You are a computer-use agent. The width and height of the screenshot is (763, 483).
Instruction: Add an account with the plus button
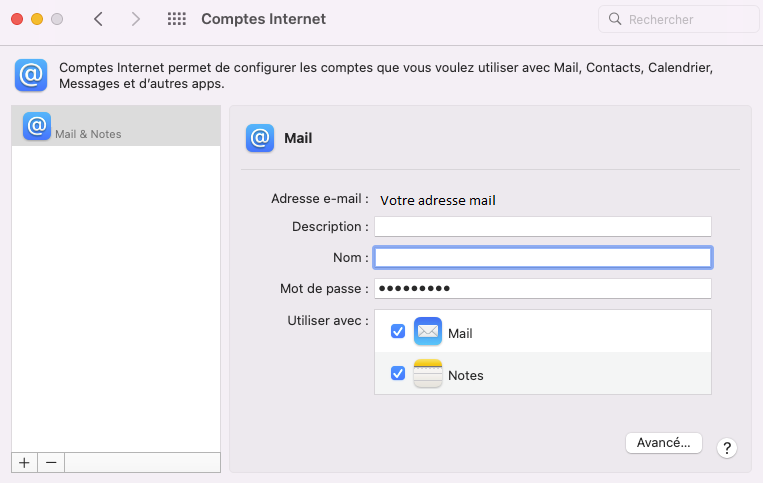point(24,463)
